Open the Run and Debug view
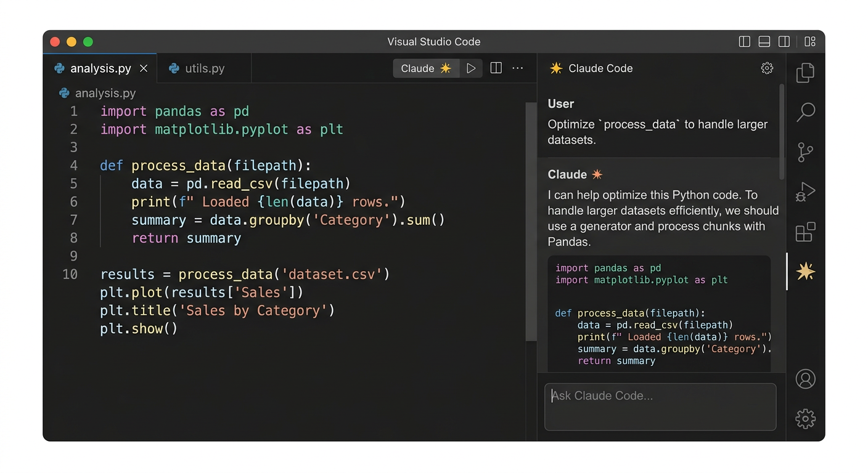868x473 pixels. click(805, 192)
